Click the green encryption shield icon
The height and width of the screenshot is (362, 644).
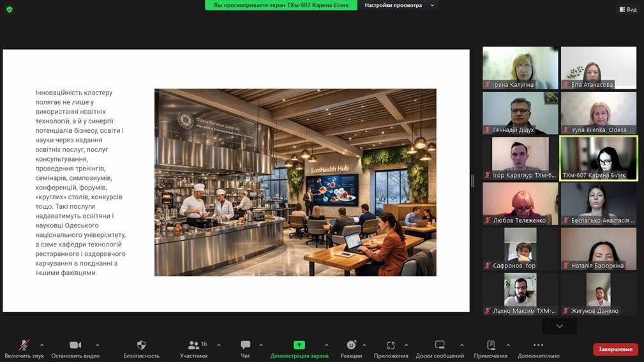9,9
